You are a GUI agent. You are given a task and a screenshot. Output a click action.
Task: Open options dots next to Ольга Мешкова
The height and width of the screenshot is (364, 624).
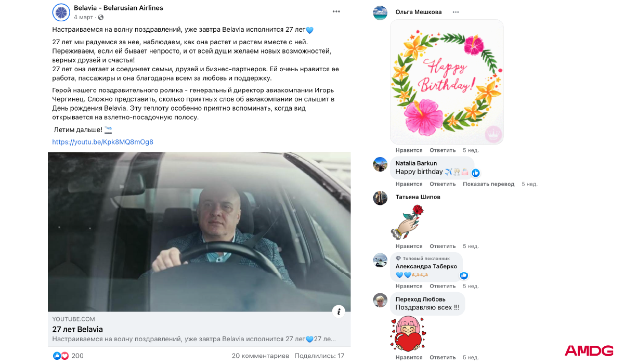tap(456, 12)
